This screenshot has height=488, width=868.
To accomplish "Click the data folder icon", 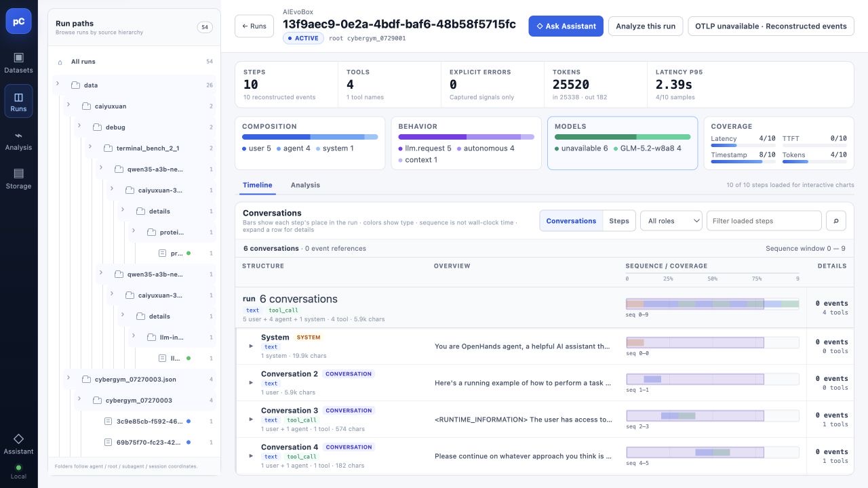I will (x=75, y=85).
